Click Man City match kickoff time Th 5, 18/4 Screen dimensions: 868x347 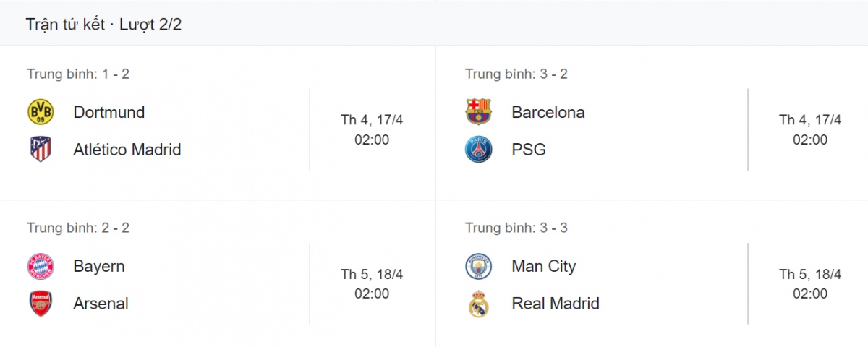[810, 275]
